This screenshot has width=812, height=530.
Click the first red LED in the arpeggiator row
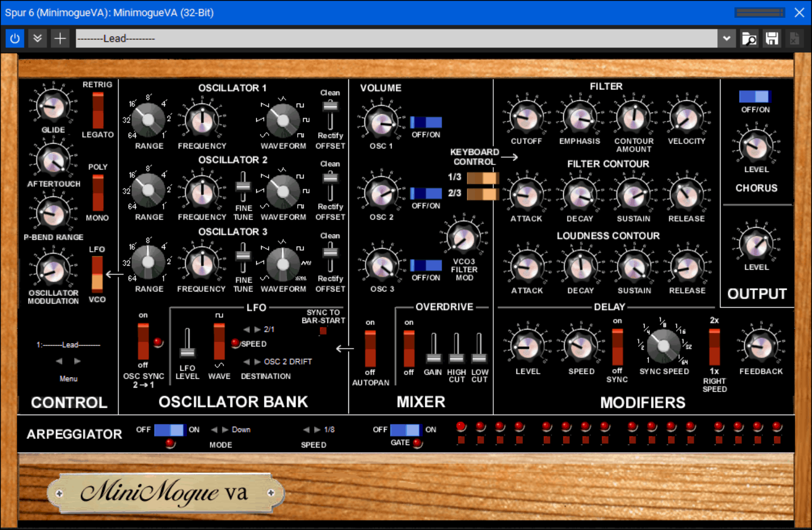pyautogui.click(x=460, y=426)
